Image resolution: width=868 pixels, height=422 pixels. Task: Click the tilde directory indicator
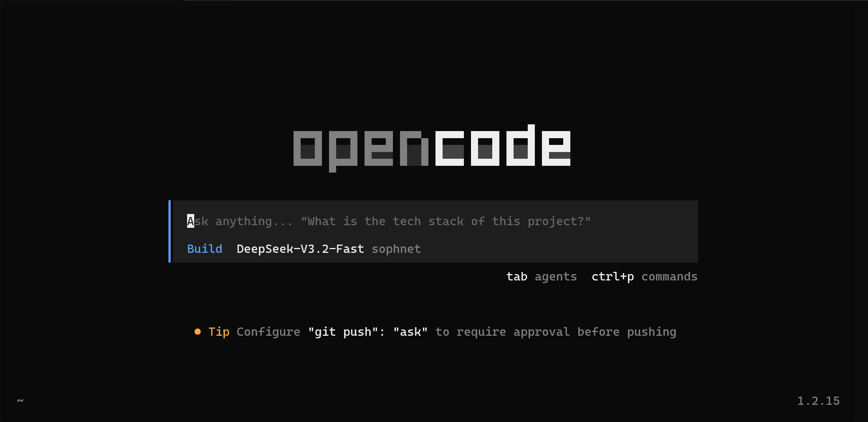pyautogui.click(x=20, y=401)
